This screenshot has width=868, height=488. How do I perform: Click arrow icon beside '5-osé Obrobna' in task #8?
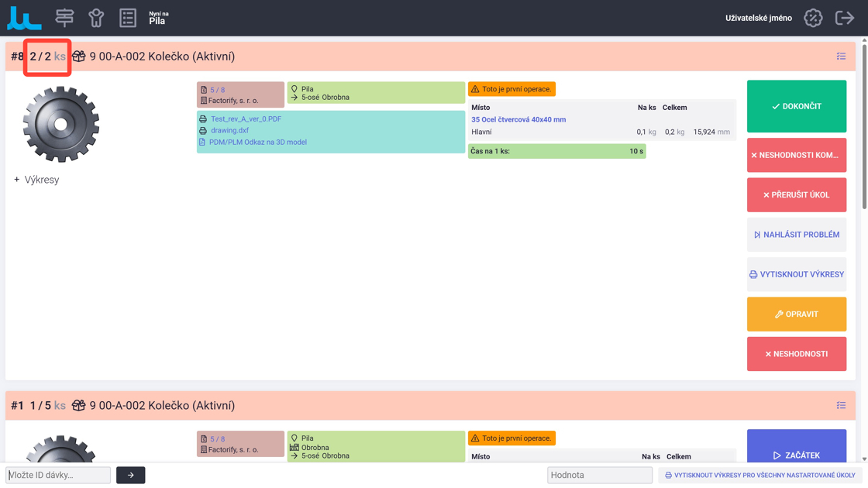click(x=294, y=98)
